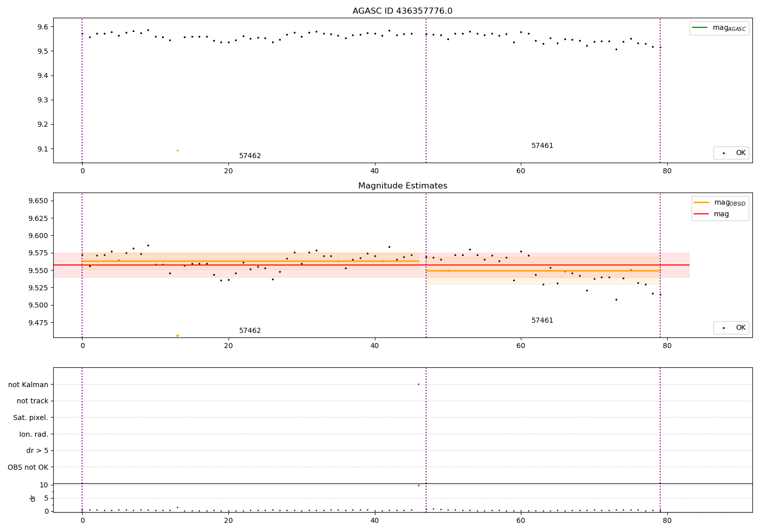Click the orange triangle marker at bottom of middle plot
This screenshot has height=532, width=760.
[x=177, y=336]
